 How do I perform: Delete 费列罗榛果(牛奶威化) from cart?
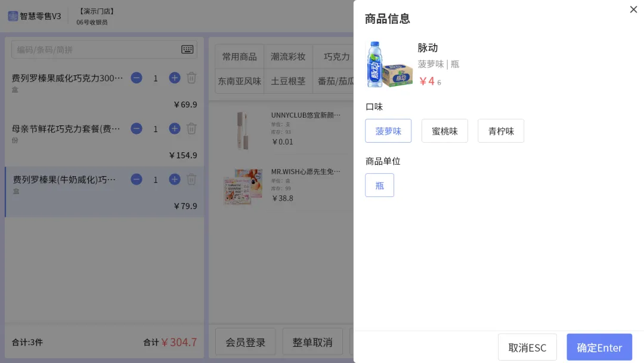tap(191, 179)
